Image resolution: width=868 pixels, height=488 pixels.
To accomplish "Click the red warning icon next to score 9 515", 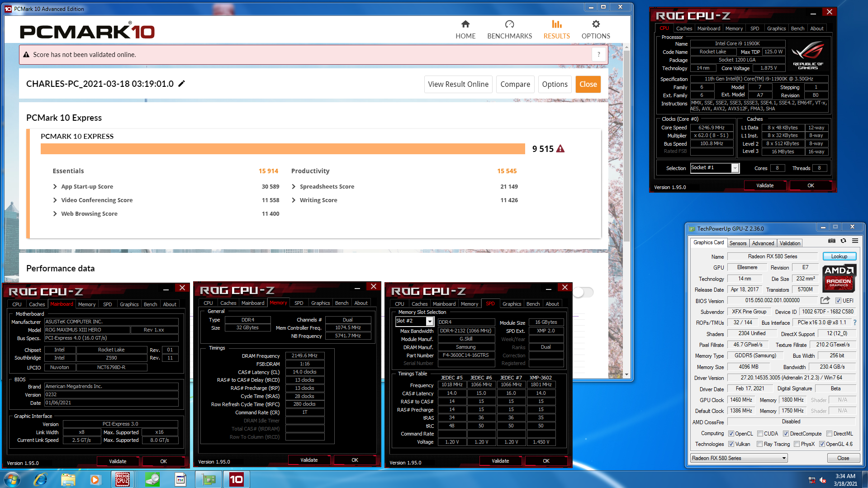I will point(560,149).
